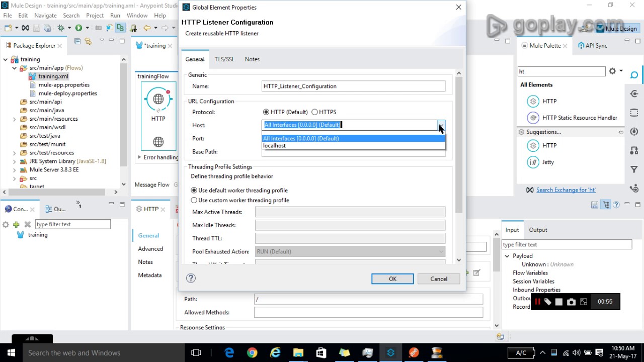Click the OK button
The height and width of the screenshot is (362, 644).
click(392, 279)
